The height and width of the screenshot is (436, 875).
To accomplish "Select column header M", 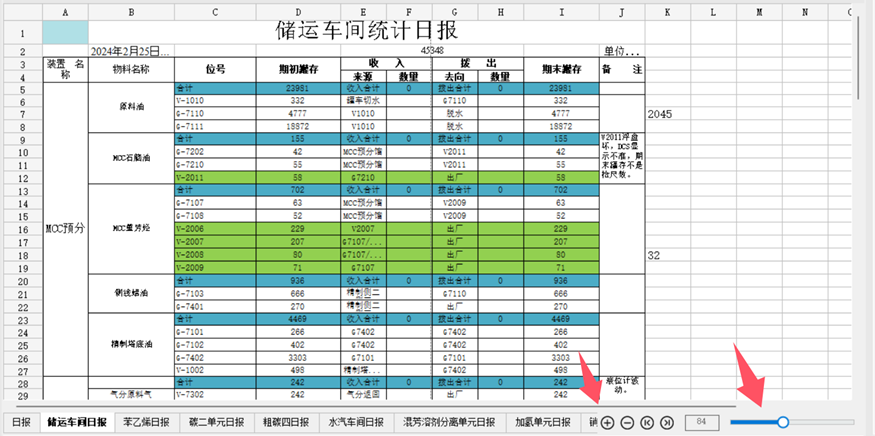I will 759,13.
